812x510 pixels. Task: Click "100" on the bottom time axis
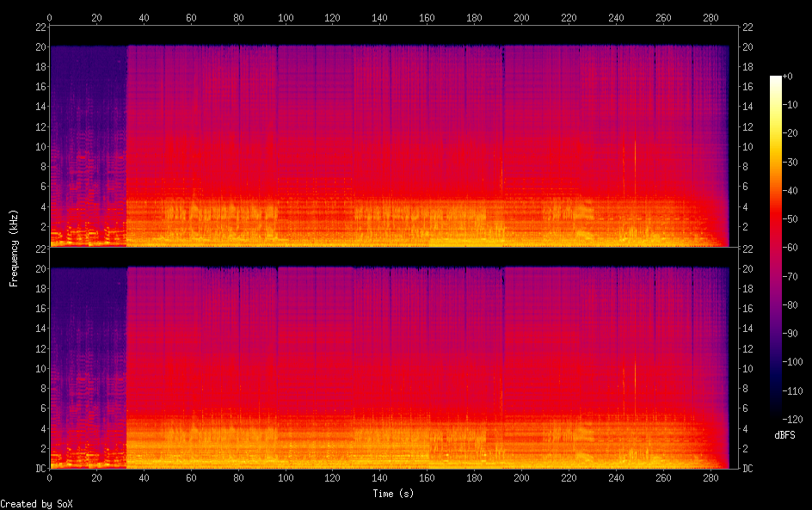click(286, 478)
